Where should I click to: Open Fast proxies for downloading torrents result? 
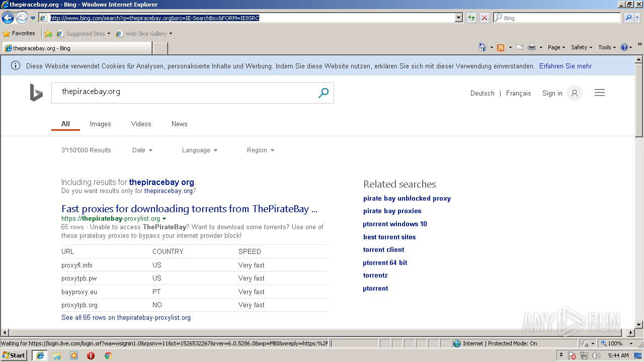189,209
